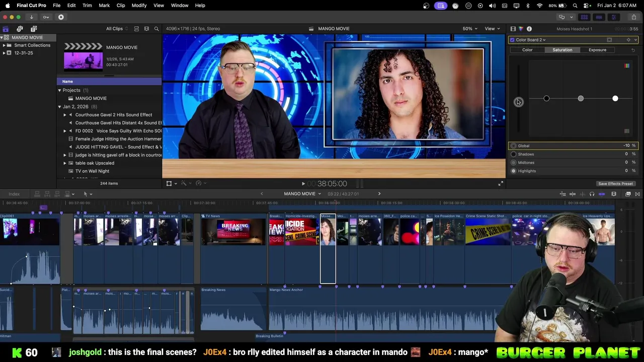This screenshot has height=362, width=644.
Task: Add keyframe diamond for Color Board 2
Action: (x=628, y=40)
